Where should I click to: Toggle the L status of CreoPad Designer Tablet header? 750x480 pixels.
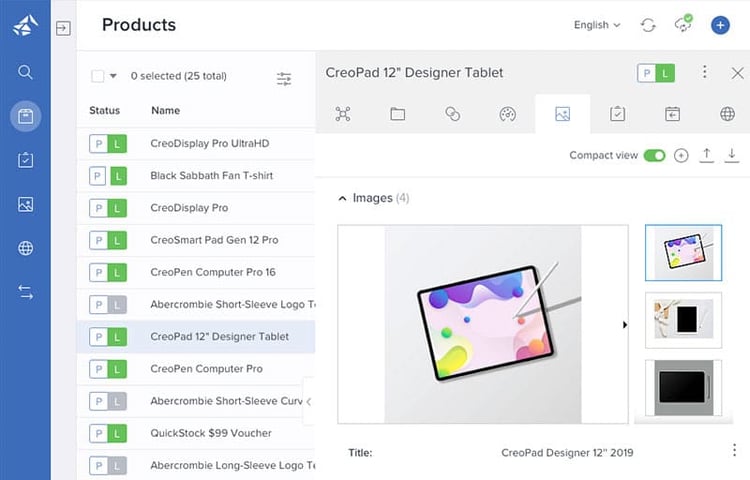(665, 73)
